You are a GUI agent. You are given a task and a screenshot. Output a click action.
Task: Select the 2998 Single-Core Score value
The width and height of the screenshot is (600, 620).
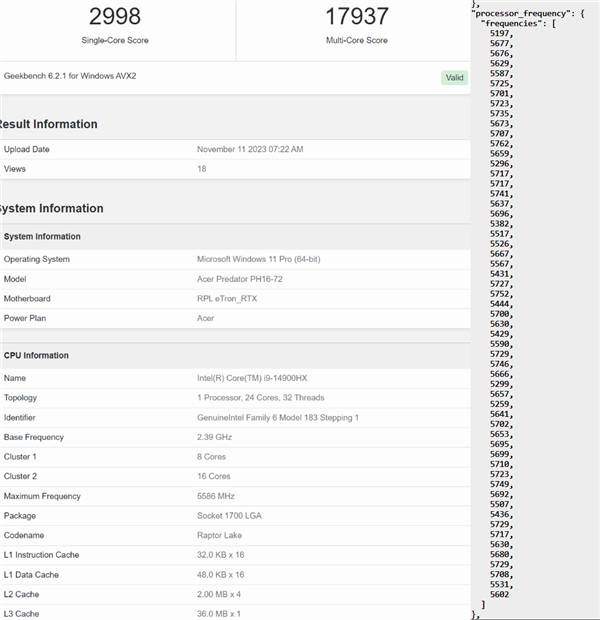click(115, 16)
